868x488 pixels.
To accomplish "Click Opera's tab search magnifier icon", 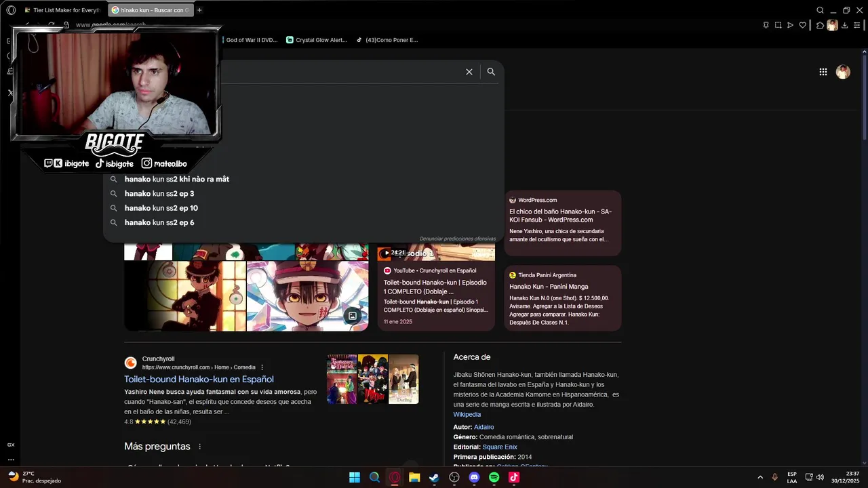I will click(x=820, y=10).
